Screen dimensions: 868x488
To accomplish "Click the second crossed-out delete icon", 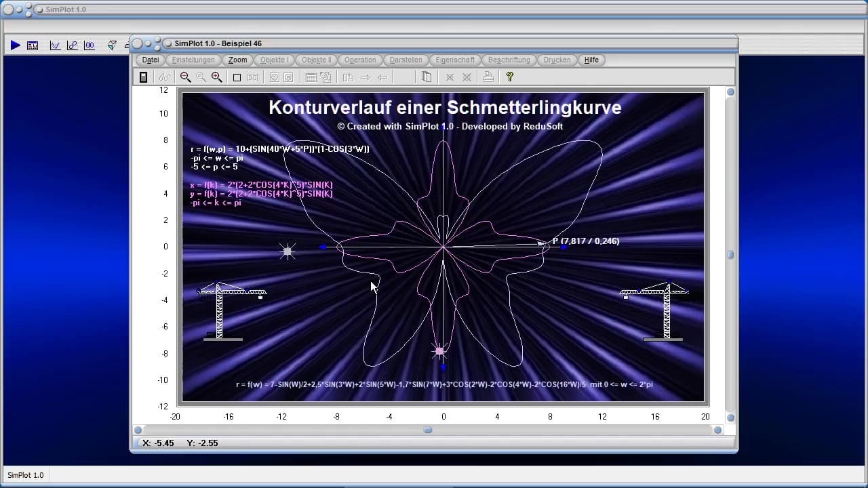I will (467, 77).
